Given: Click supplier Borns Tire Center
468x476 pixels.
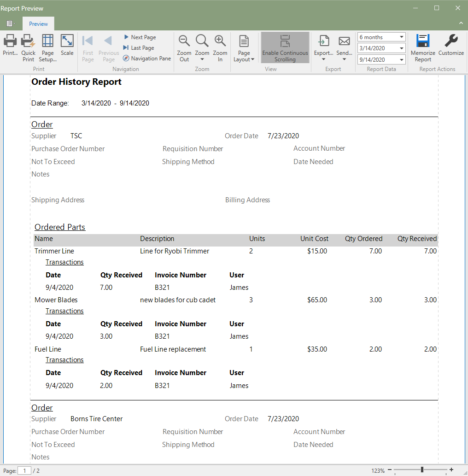Looking at the screenshot, I should tap(97, 418).
